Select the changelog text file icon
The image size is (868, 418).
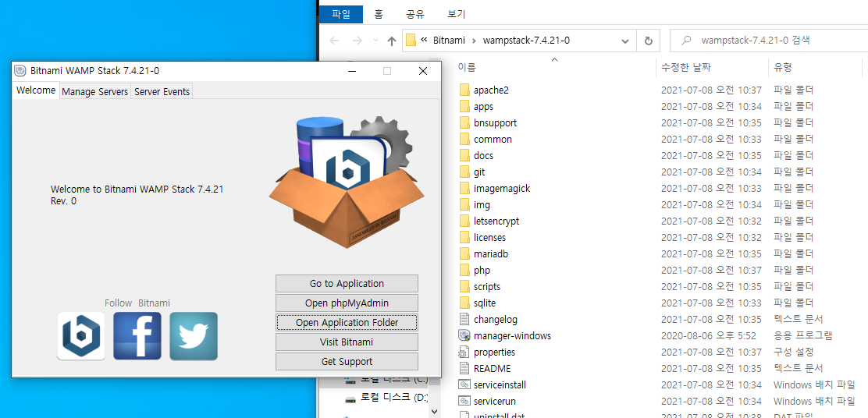[464, 320]
